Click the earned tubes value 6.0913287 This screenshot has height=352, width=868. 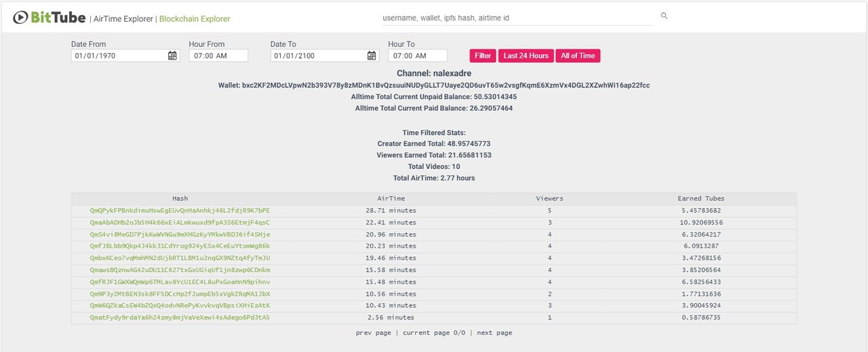pos(701,246)
